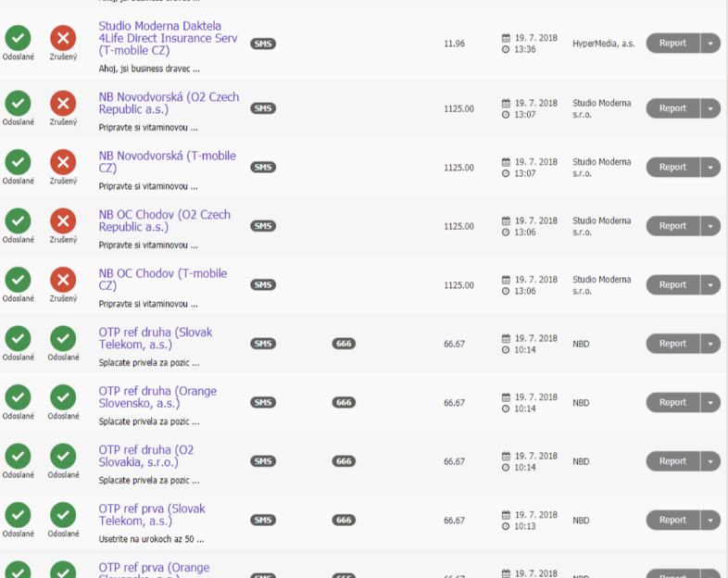Image resolution: width=728 pixels, height=578 pixels.
Task: Click first green Odoslané icon for Studio Moderna Daktela
Action: pyautogui.click(x=19, y=38)
